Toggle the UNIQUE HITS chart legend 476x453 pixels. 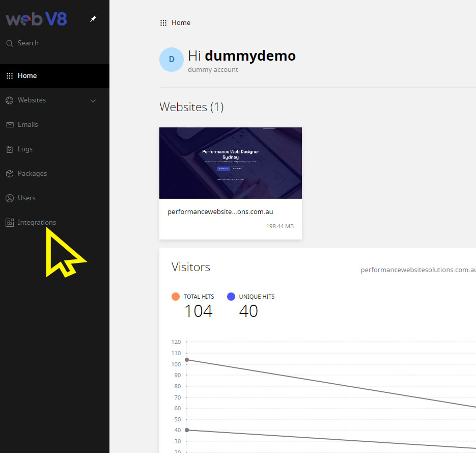[233, 296]
